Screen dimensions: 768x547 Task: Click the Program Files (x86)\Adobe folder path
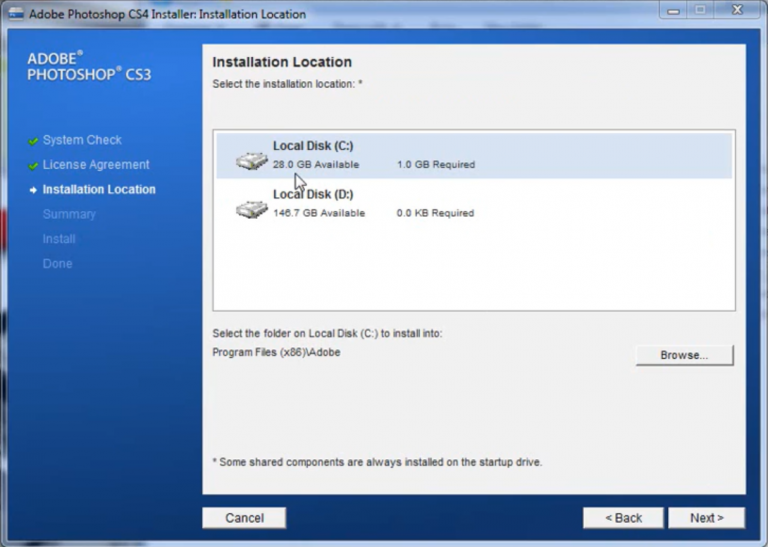coord(276,352)
